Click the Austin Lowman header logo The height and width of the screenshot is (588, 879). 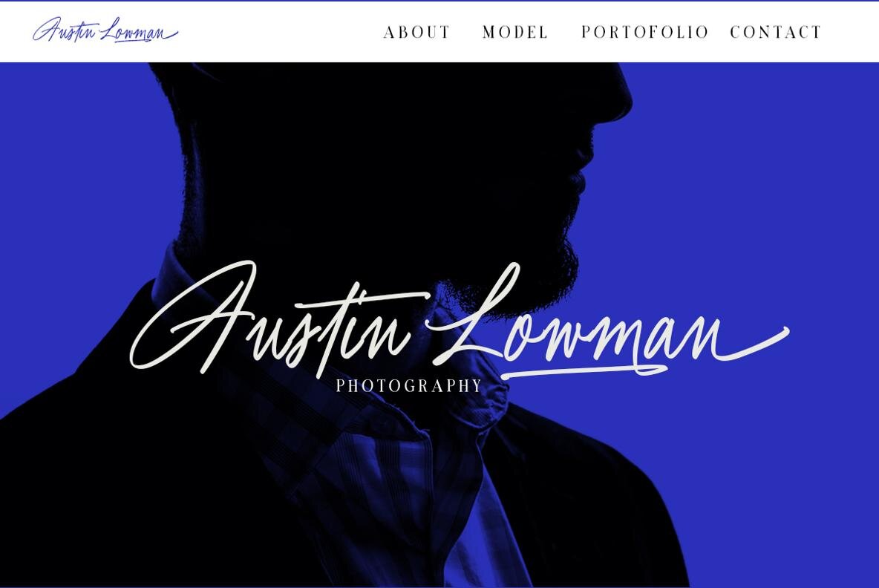[105, 30]
